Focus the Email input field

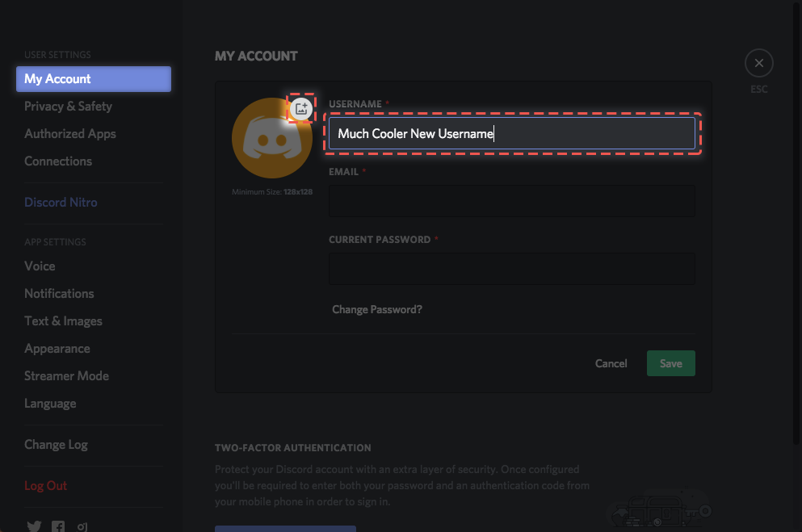point(511,201)
